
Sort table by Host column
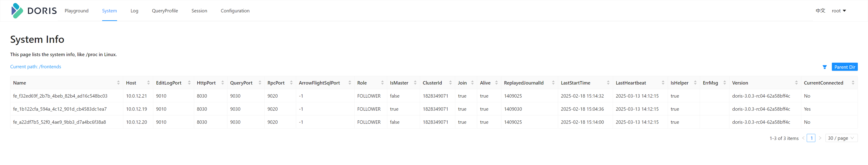[x=148, y=83]
